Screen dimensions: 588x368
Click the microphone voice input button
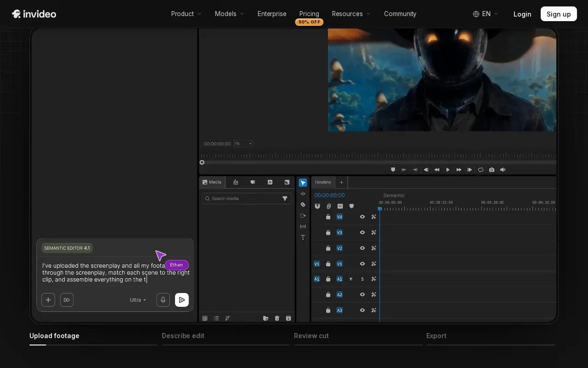[163, 300]
